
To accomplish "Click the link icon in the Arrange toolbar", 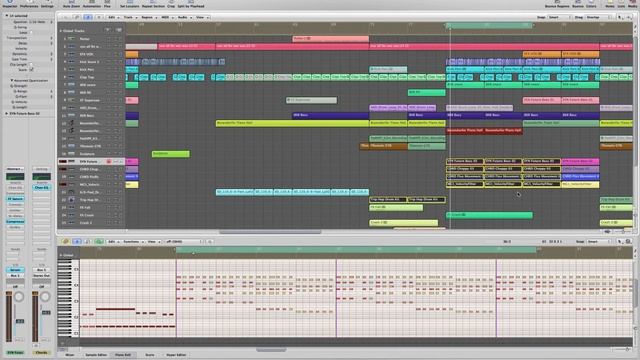I will 77,17.
